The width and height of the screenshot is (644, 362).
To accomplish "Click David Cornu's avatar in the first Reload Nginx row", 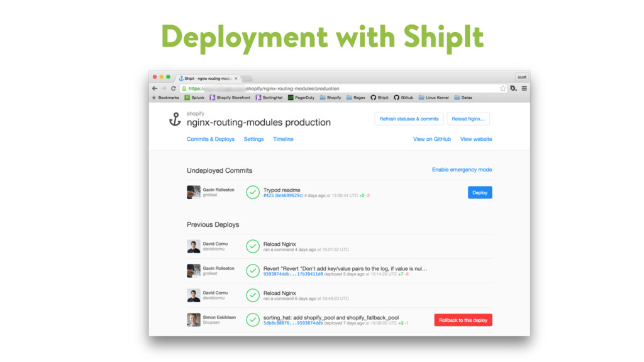I will (194, 246).
